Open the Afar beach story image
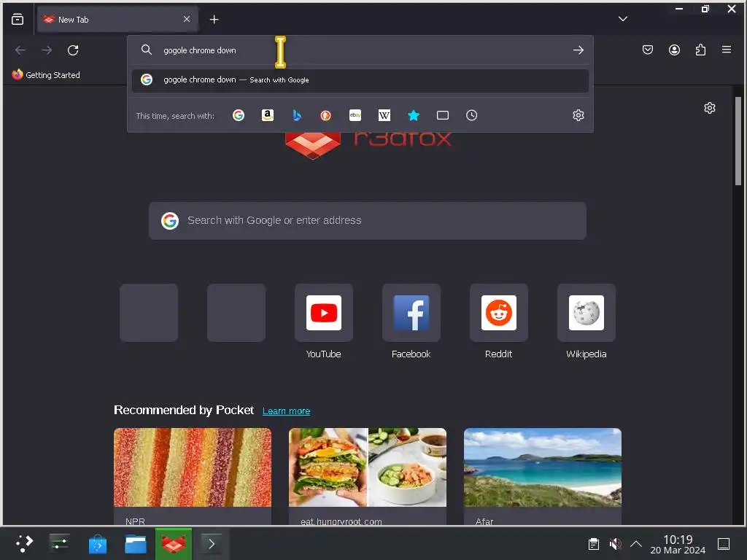The image size is (747, 560). tap(543, 467)
